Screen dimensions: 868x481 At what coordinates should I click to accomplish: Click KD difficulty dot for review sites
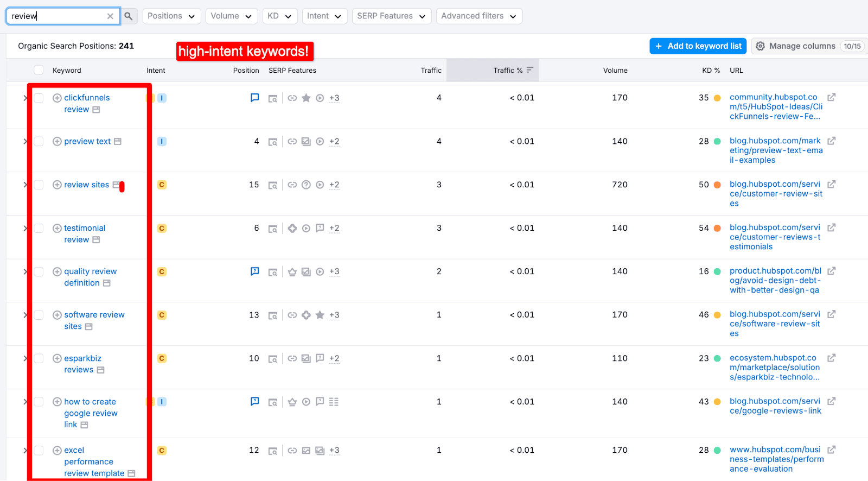coord(717,185)
